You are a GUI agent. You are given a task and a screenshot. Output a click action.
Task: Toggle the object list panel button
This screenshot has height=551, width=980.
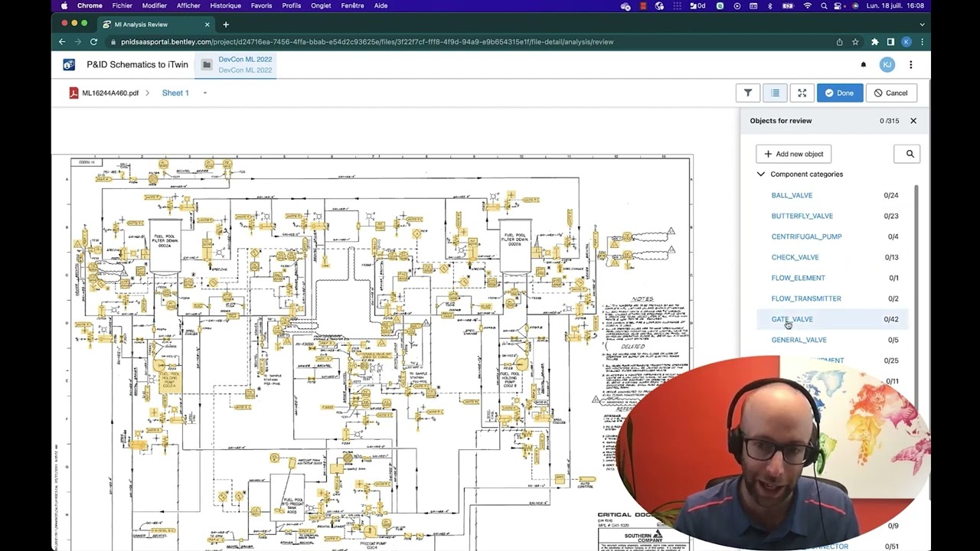[775, 93]
